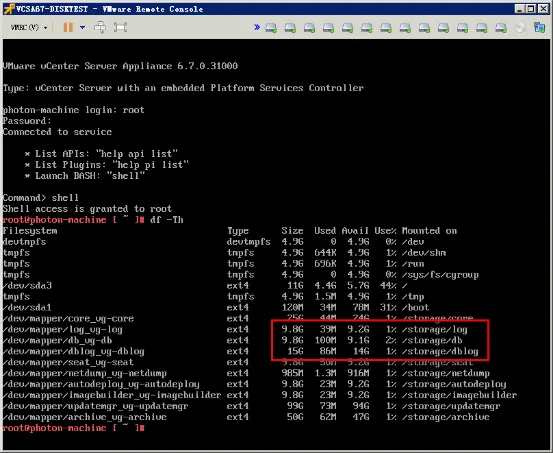This screenshot has width=553, height=453.
Task: Maximize the VMware Remote Console window
Action: point(531,9)
